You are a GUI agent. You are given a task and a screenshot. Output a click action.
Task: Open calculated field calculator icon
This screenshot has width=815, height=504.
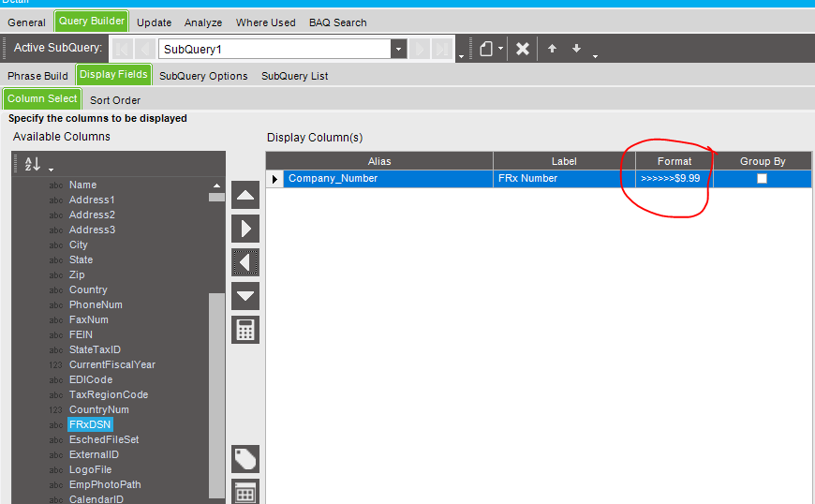pos(245,330)
